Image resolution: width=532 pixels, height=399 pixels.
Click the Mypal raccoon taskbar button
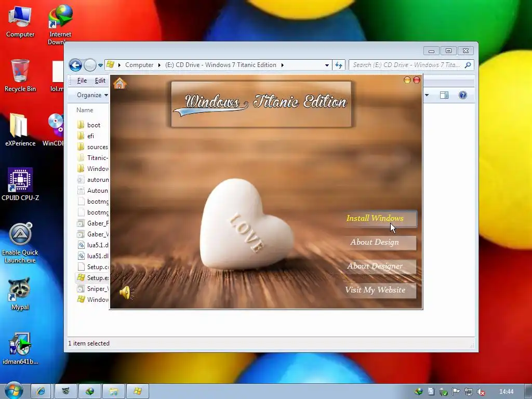coord(65,392)
